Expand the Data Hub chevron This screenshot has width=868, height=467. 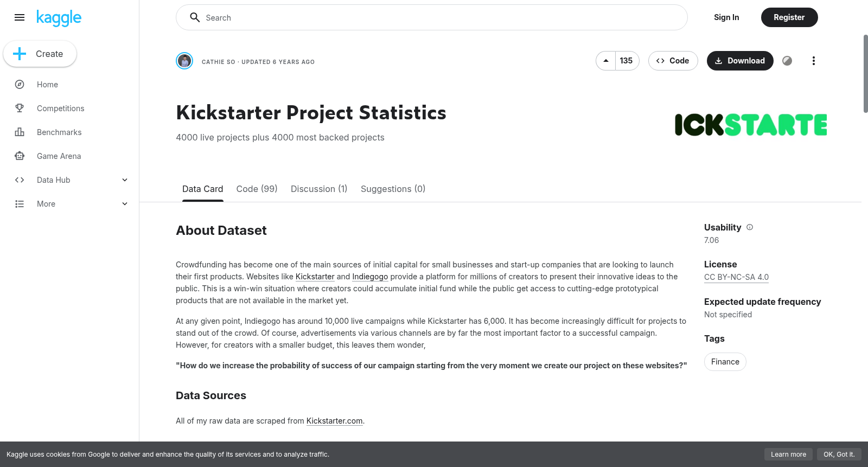[125, 180]
